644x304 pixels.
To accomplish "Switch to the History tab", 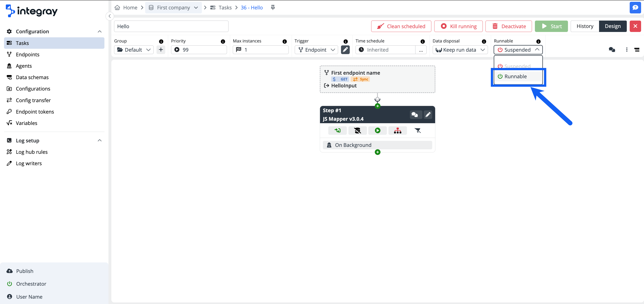I will [x=585, y=26].
